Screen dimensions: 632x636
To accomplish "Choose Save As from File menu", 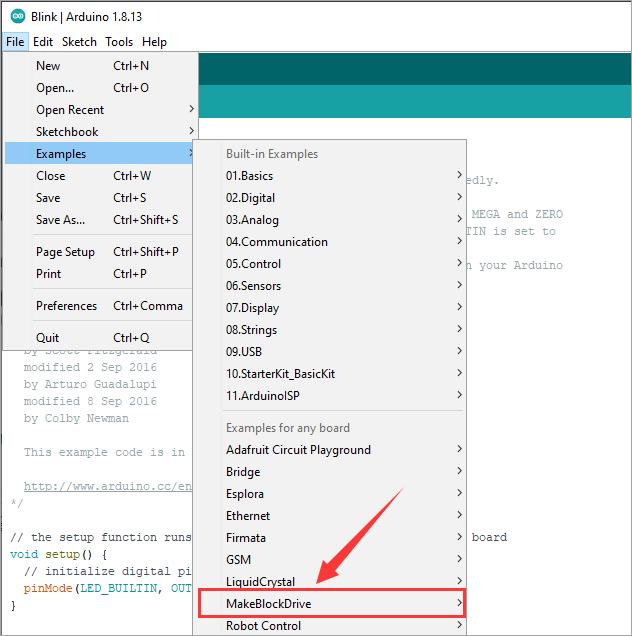I will point(60,220).
